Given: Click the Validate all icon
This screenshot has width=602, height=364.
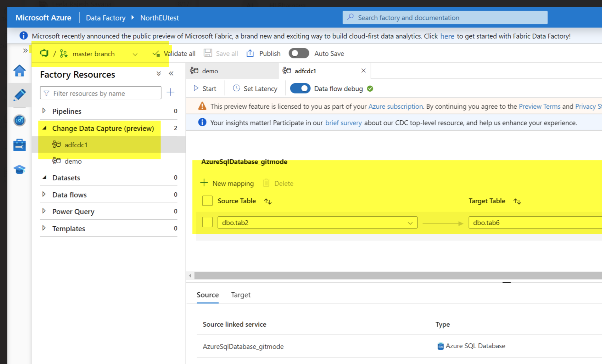Looking at the screenshot, I should 156,53.
